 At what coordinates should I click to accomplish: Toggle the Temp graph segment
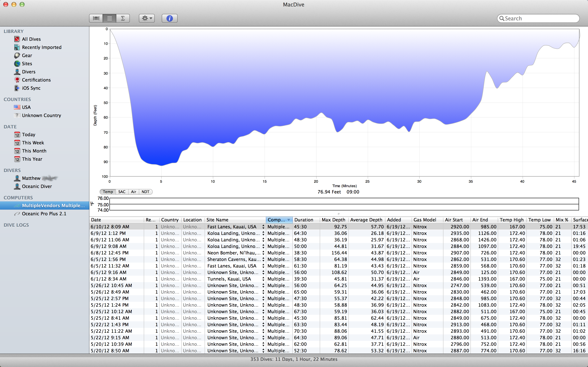click(108, 192)
